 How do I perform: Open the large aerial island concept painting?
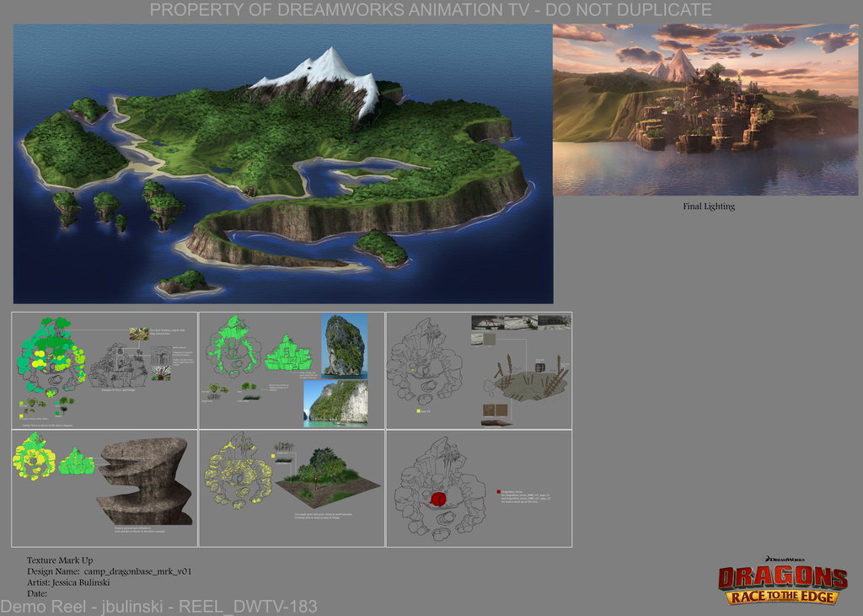[x=283, y=163]
